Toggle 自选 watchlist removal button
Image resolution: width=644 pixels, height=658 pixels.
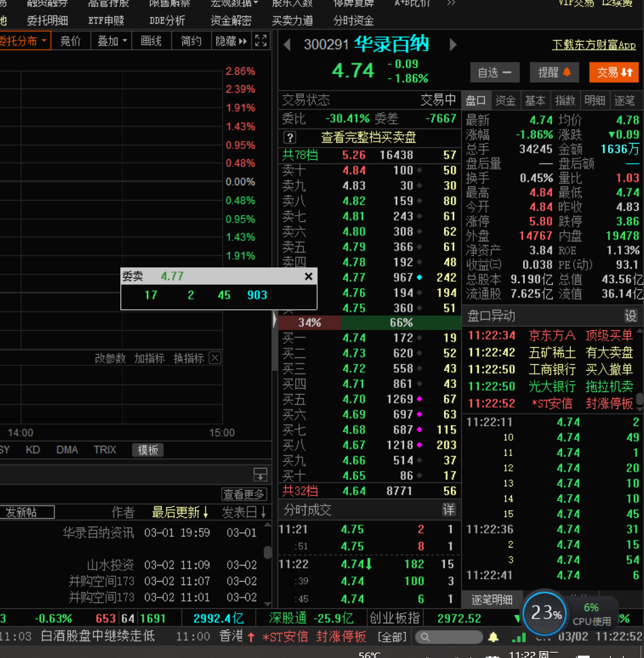[495, 73]
